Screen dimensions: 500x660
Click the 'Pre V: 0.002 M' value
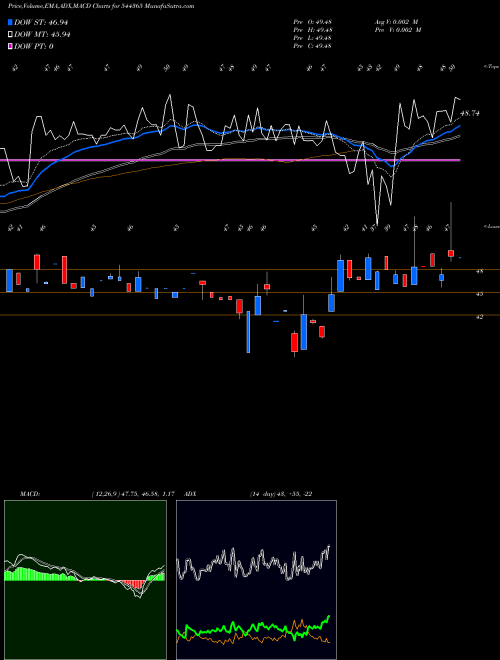pos(398,30)
